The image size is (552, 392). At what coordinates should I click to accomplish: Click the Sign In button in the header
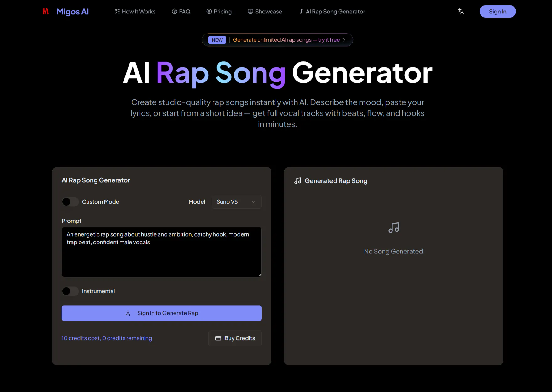pyautogui.click(x=497, y=12)
